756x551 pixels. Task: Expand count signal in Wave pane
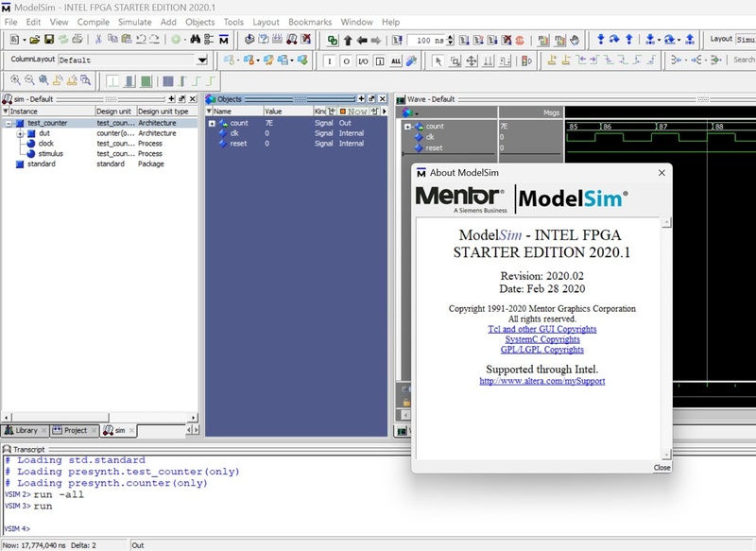[407, 127]
